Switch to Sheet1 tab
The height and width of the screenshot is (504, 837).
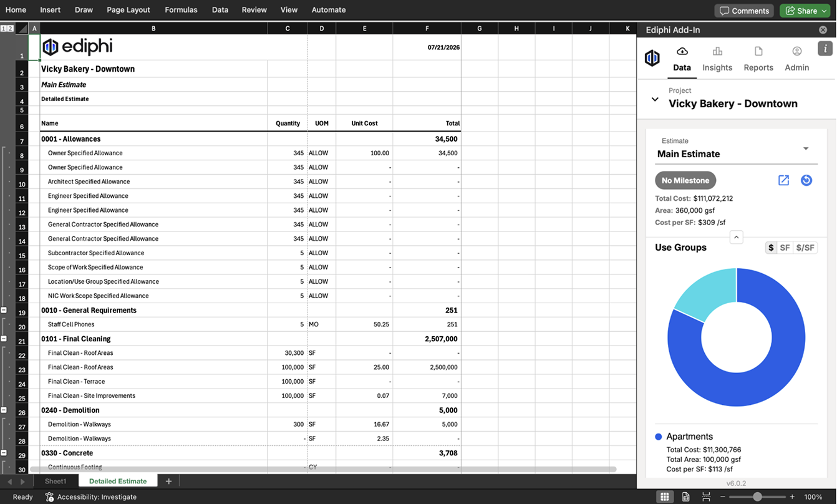pyautogui.click(x=55, y=481)
